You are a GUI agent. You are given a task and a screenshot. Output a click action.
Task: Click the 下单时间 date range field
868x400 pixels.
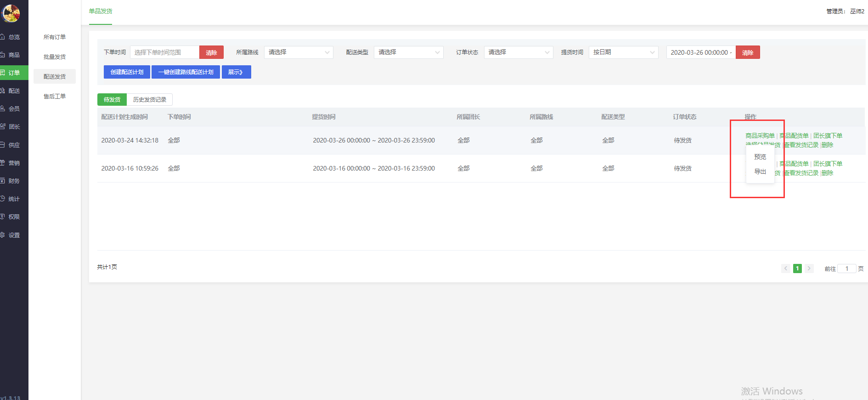tap(164, 52)
